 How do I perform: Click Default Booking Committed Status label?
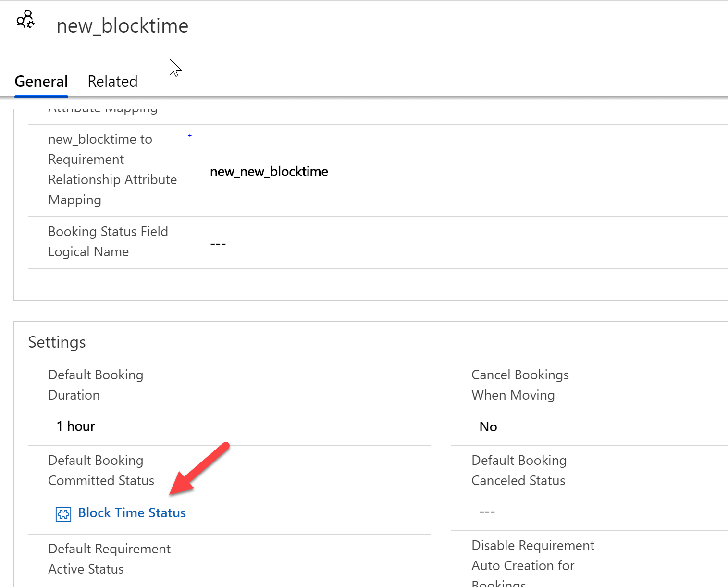point(101,470)
